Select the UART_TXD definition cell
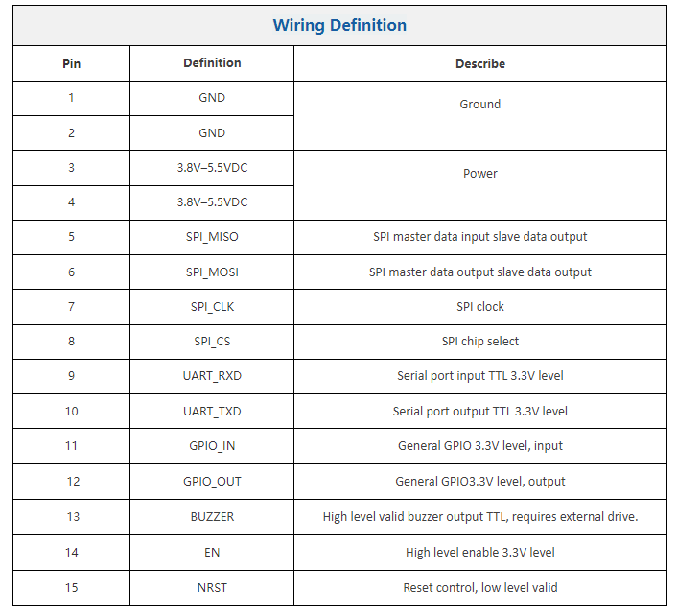The image size is (677, 616). tap(212, 412)
